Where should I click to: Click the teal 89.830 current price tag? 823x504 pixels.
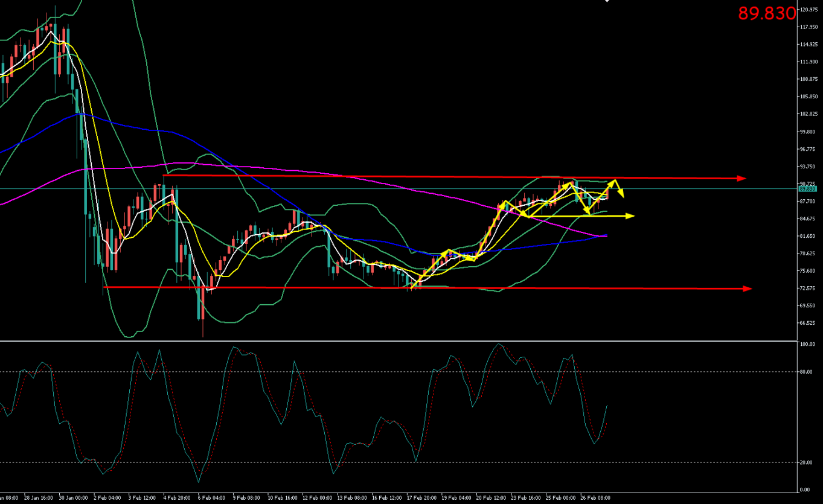[808, 189]
